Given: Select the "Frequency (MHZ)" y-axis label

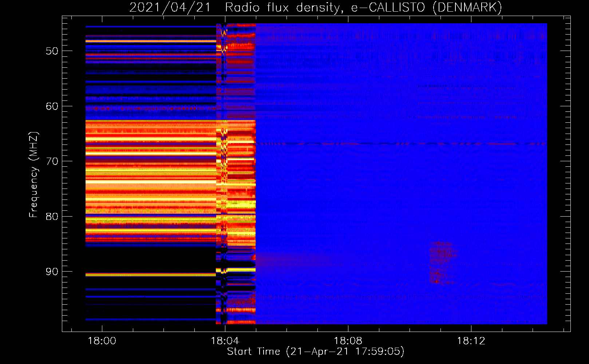Looking at the screenshot, I should coord(33,175).
